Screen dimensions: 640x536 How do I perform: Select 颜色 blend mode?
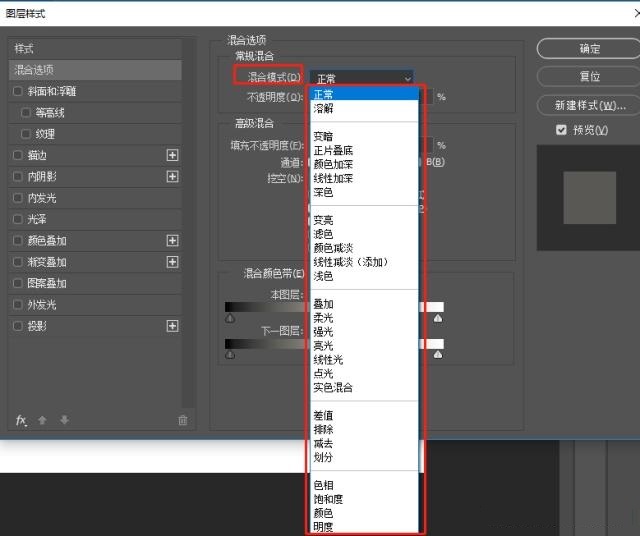pyautogui.click(x=364, y=513)
